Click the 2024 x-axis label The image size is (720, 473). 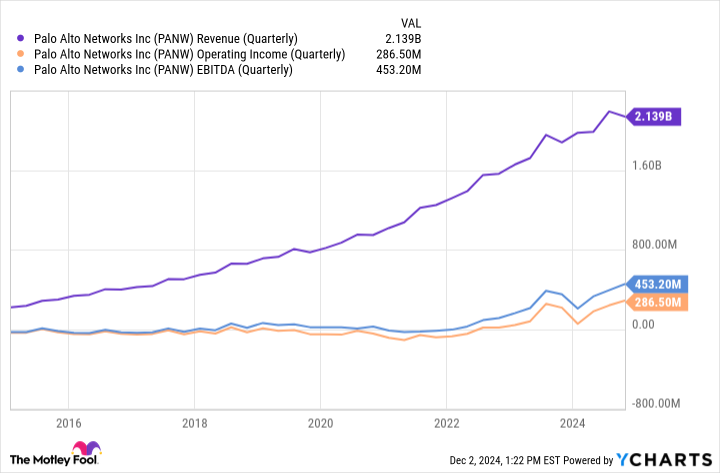(572, 423)
